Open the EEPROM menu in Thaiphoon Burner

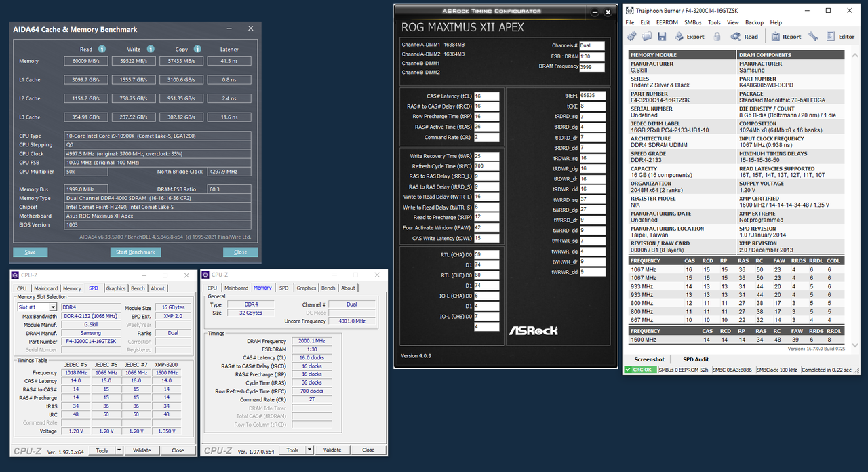tap(667, 22)
